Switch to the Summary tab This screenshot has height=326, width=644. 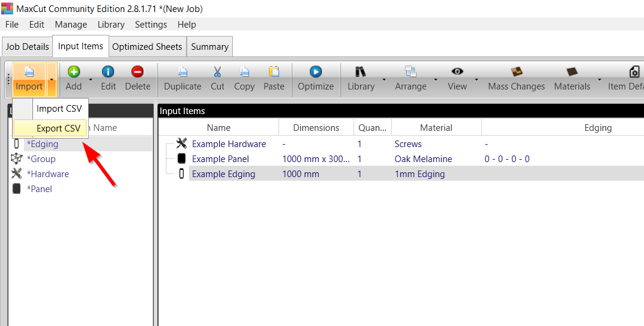tap(209, 47)
